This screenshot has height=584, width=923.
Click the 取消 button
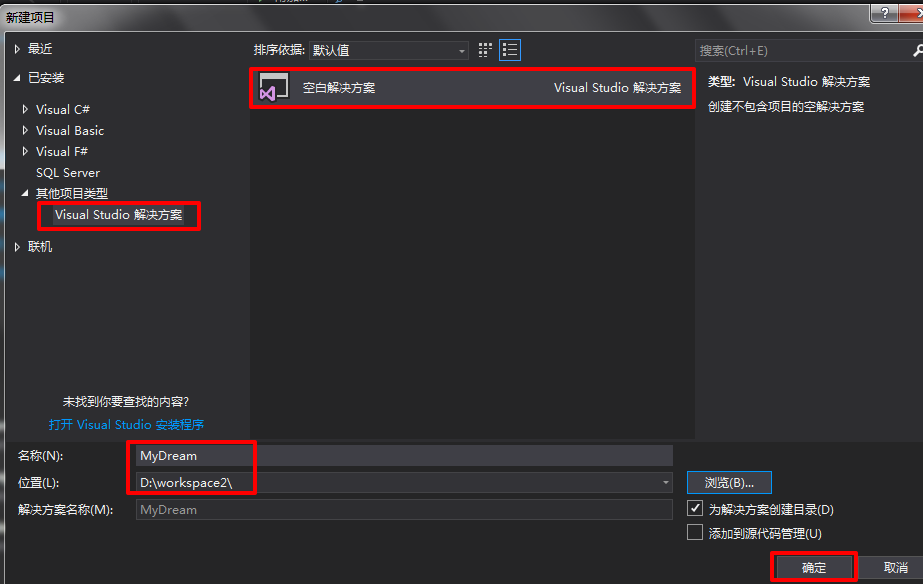895,568
